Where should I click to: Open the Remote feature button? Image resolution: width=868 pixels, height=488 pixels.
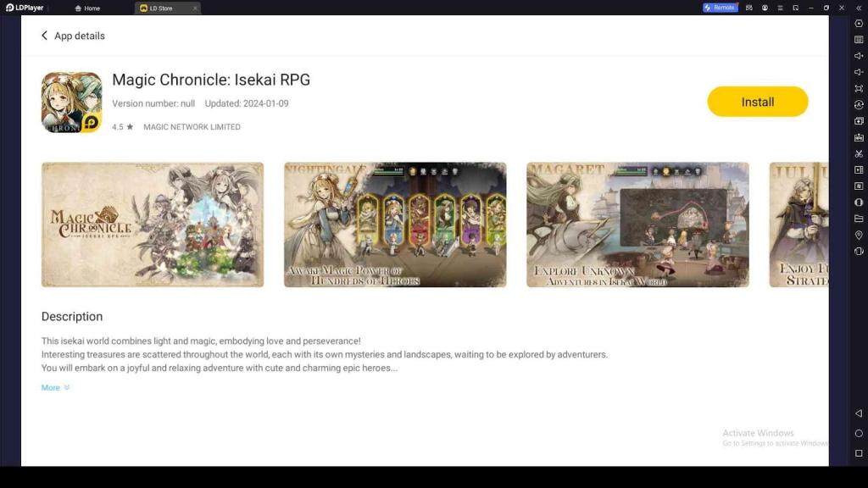pyautogui.click(x=721, y=8)
